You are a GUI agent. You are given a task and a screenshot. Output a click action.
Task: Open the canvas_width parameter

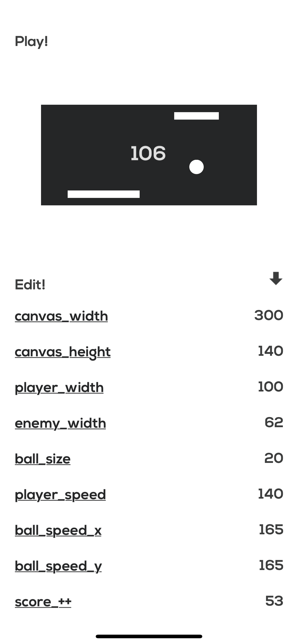[x=61, y=316]
